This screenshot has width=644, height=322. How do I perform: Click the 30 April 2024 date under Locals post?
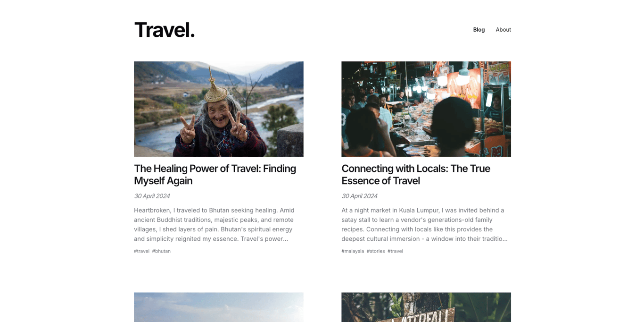click(x=359, y=196)
